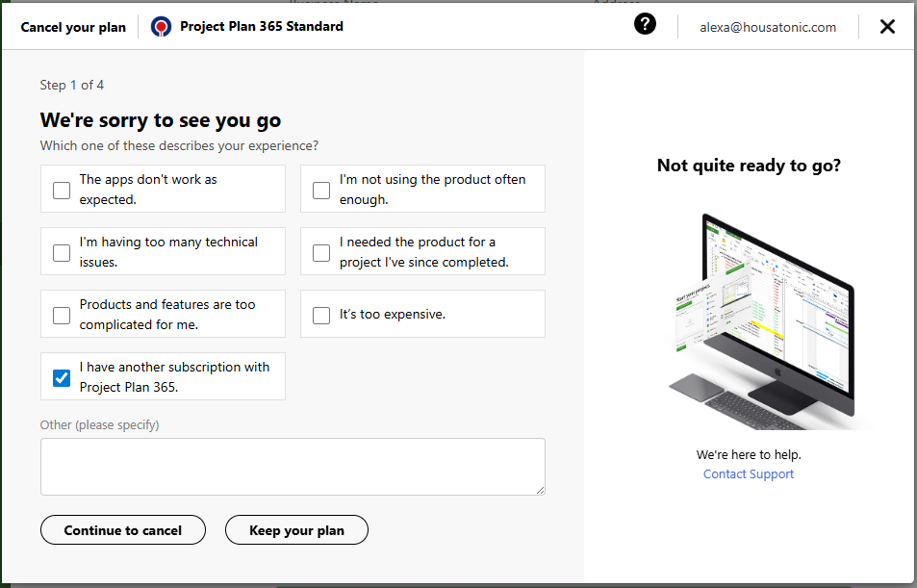
Task: Click the 'Not quite ready to go?' heading
Action: click(749, 166)
